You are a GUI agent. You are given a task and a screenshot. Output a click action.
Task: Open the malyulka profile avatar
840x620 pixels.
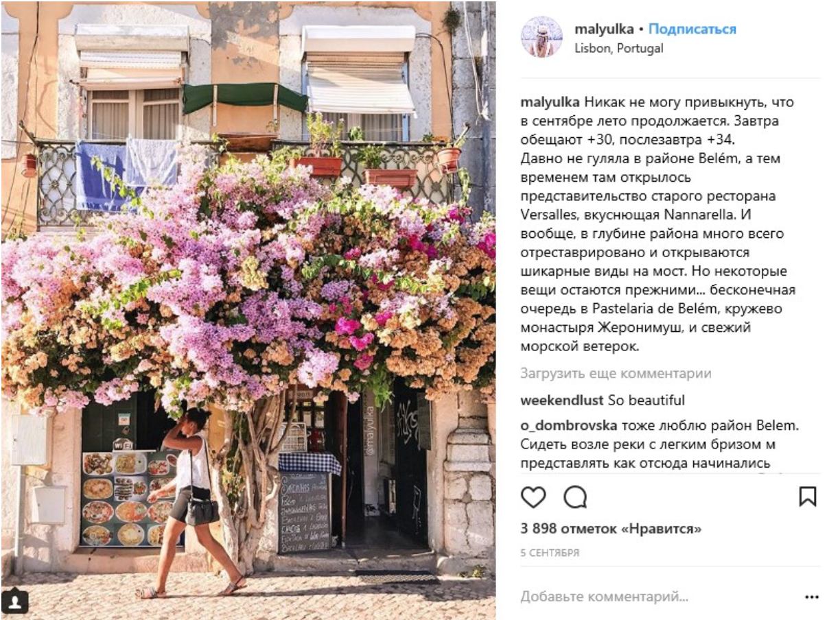541,37
